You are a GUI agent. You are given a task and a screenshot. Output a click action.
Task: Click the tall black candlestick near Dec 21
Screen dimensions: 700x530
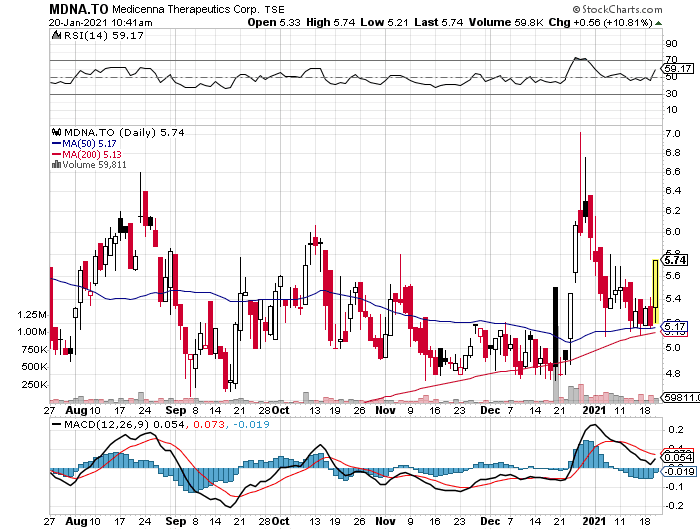coord(555,327)
